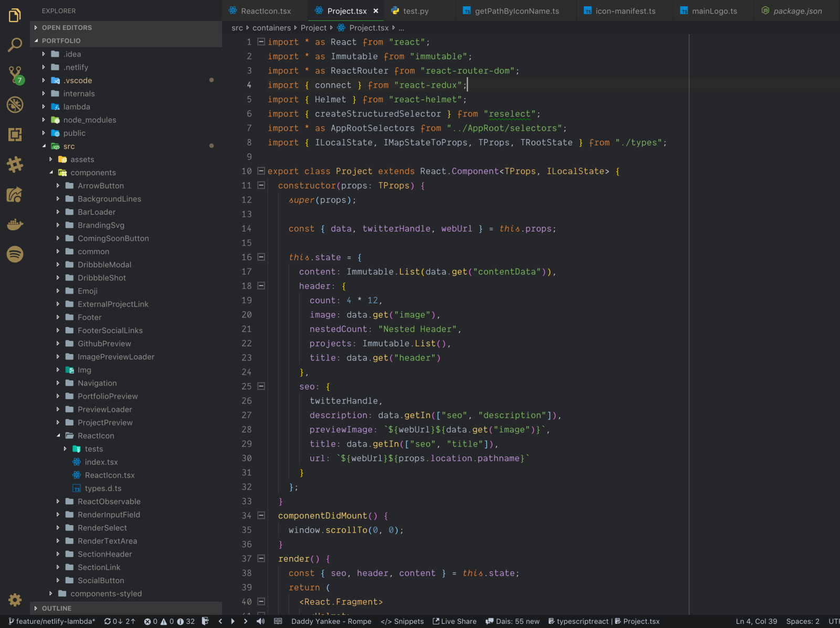840x628 pixels.
Task: Expand the tests folder under ReactIcon
Action: tap(126, 449)
